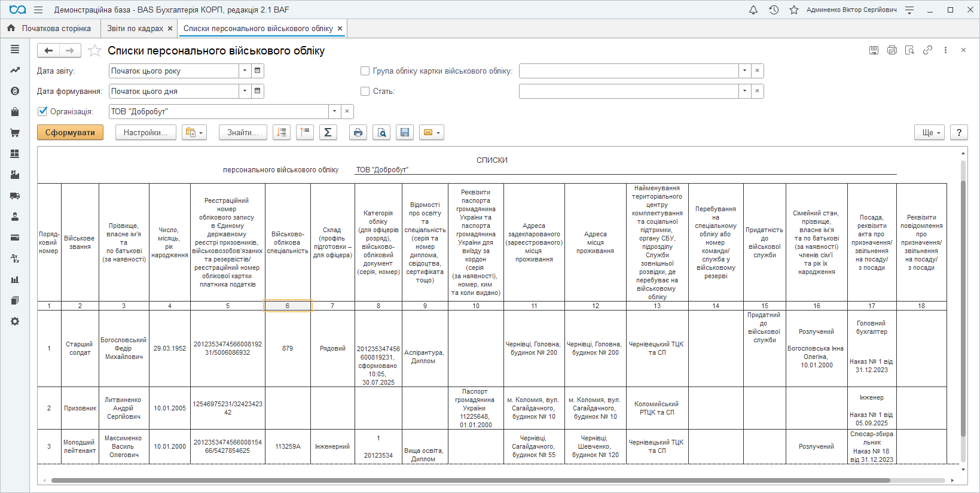Click the print report icon
This screenshot has width=980, height=493.
358,133
